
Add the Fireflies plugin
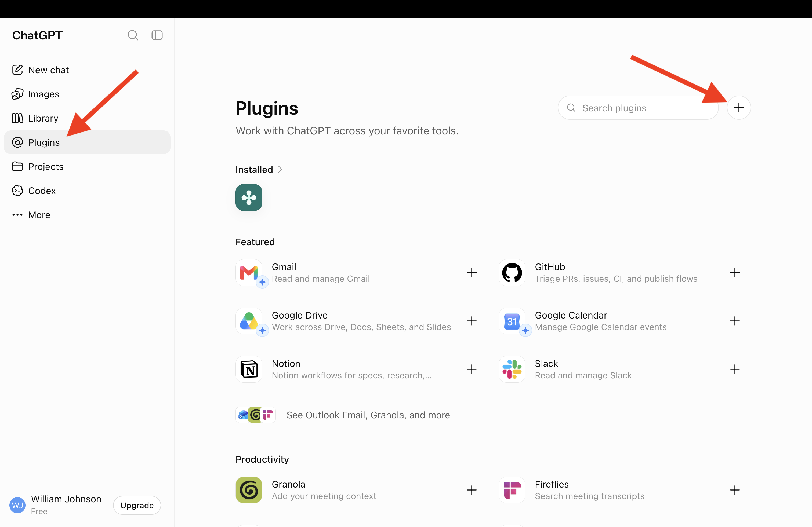tap(735, 490)
